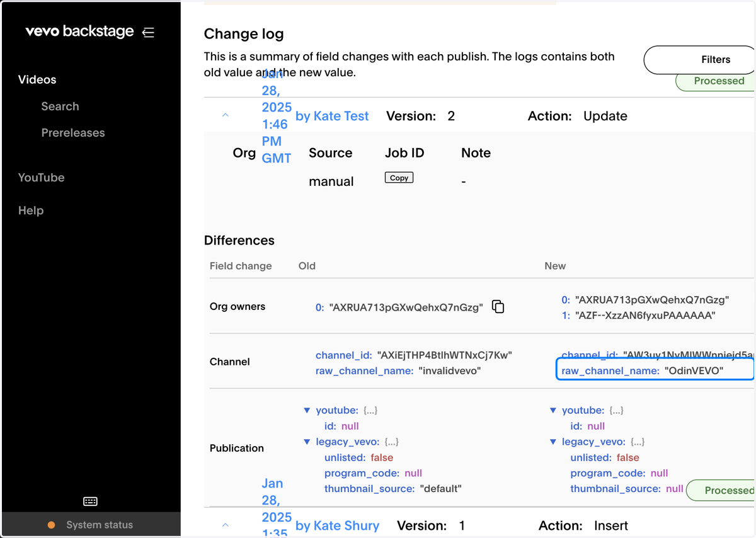Image resolution: width=756 pixels, height=538 pixels.
Task: Collapse old legacy_vevo publication node
Action: [x=307, y=442]
